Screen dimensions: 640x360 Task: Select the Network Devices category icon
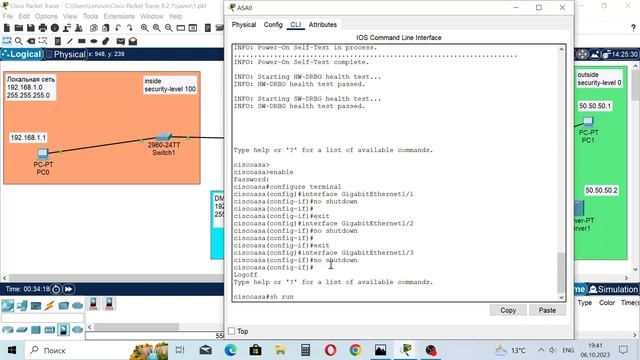click(8, 305)
